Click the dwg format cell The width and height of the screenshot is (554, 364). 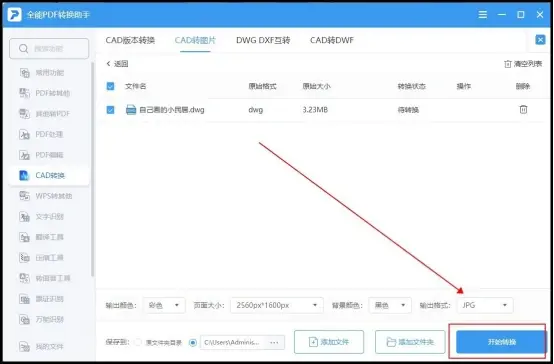tap(255, 110)
